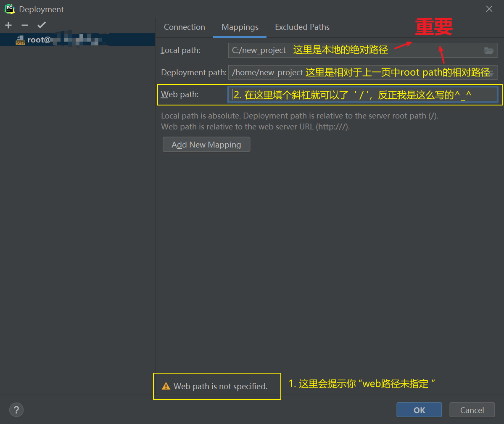Dismiss the dialog with Cancel
The height and width of the screenshot is (424, 504).
pos(472,410)
